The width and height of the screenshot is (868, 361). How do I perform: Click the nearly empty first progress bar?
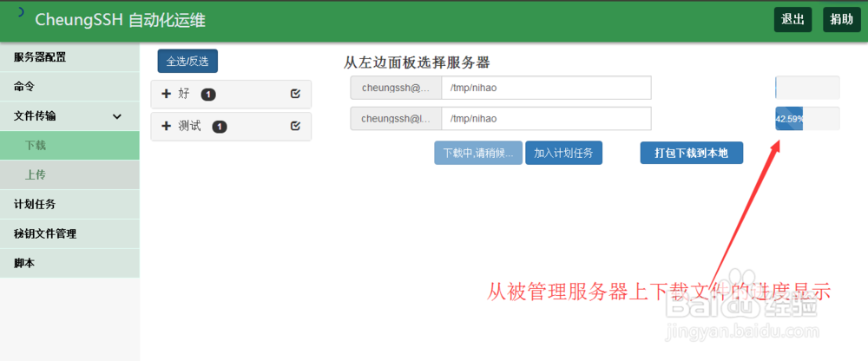pyautogui.click(x=807, y=88)
